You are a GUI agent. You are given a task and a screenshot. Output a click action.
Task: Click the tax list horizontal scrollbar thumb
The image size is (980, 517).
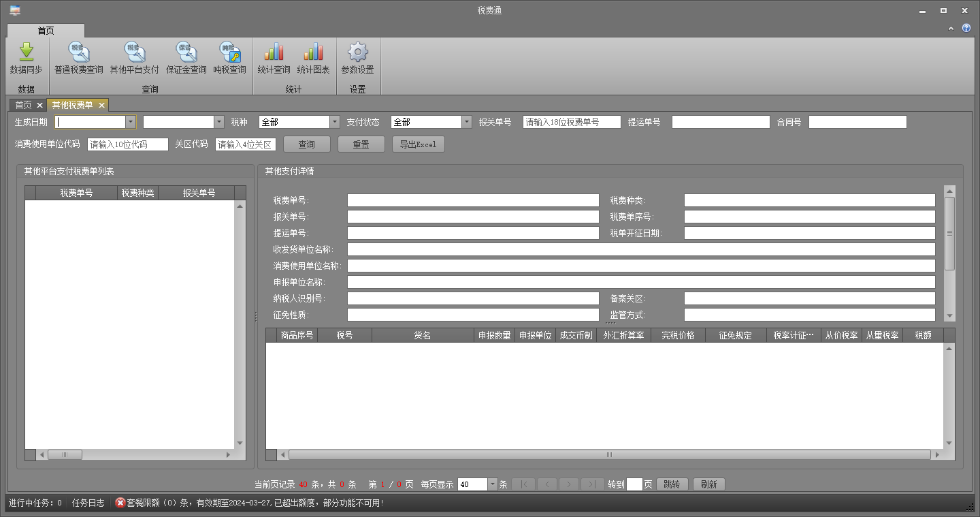tap(65, 454)
